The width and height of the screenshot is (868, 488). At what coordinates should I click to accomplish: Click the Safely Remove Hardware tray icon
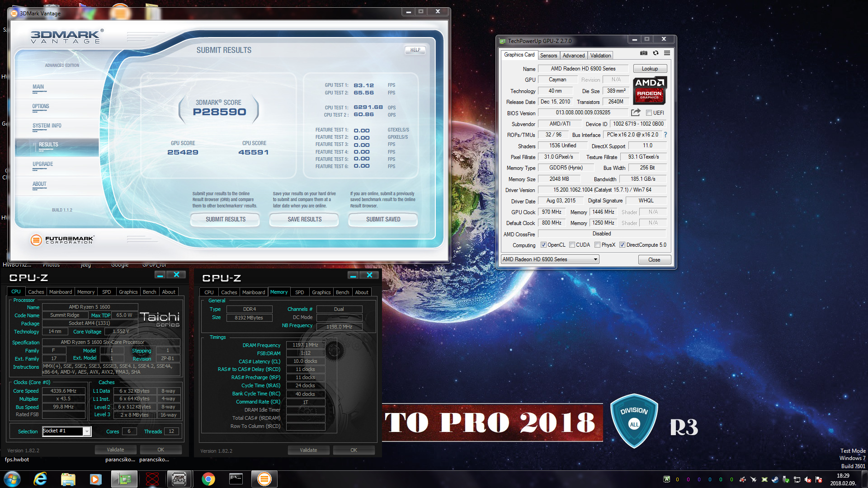pyautogui.click(x=786, y=480)
